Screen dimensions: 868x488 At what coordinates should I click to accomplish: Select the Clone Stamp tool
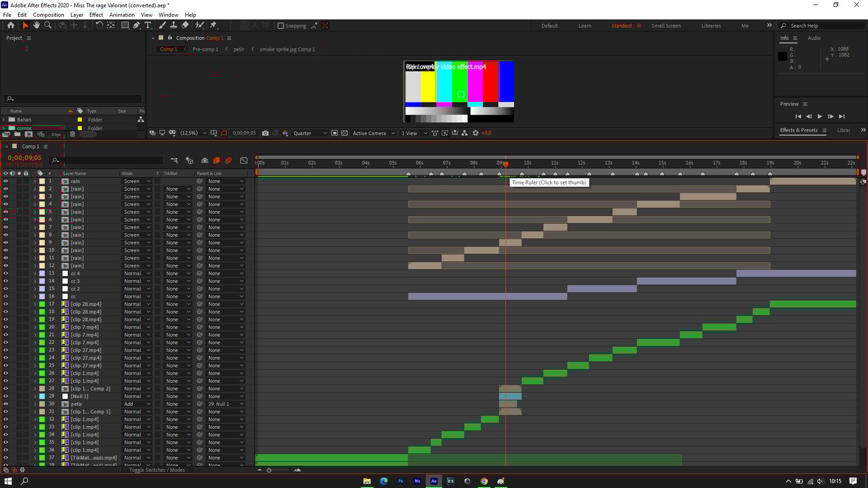(173, 25)
